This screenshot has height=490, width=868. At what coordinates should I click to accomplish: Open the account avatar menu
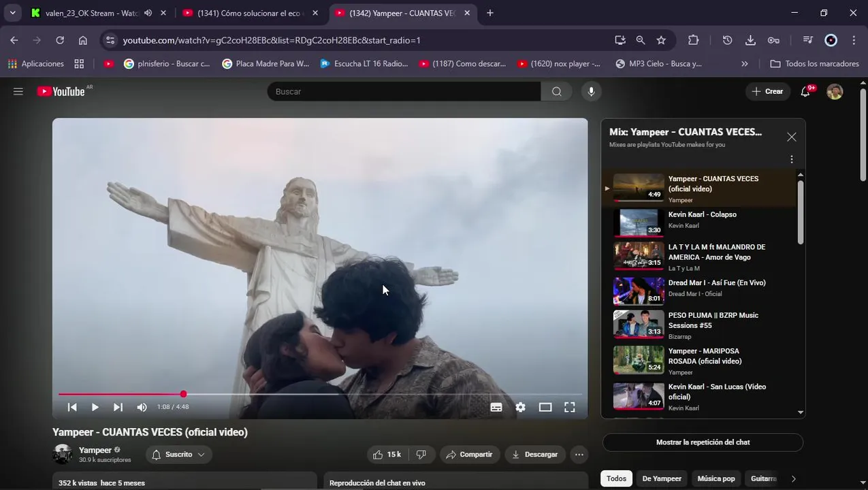[835, 91]
